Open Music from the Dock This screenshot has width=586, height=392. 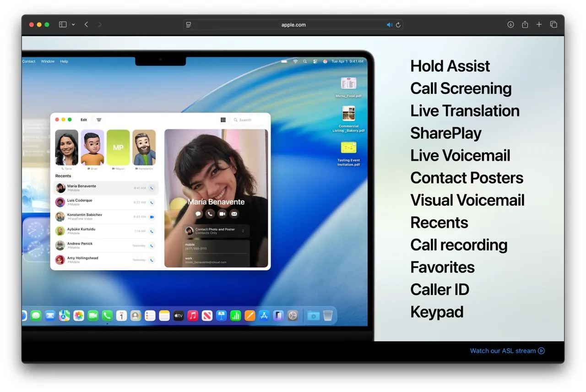[x=193, y=316]
